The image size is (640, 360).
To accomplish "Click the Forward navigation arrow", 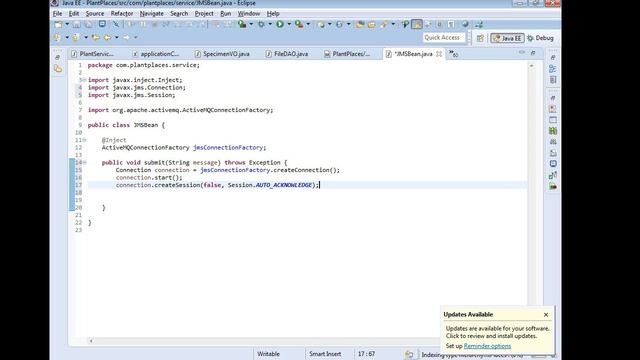I will click(127, 38).
